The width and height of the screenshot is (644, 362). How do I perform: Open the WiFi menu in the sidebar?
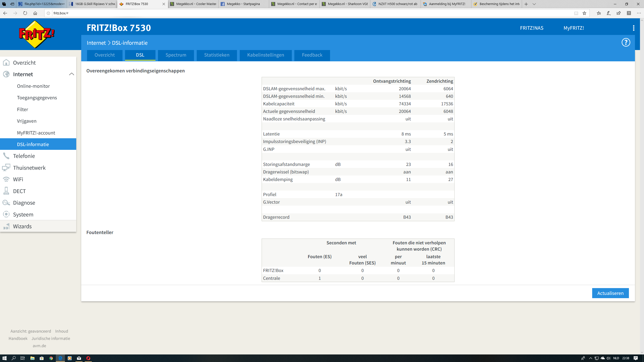(x=18, y=179)
